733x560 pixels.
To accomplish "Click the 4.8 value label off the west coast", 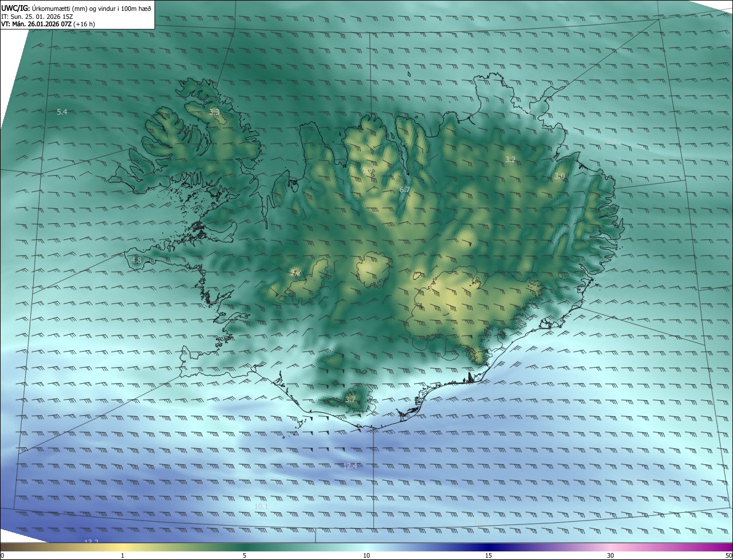I will point(136,261).
